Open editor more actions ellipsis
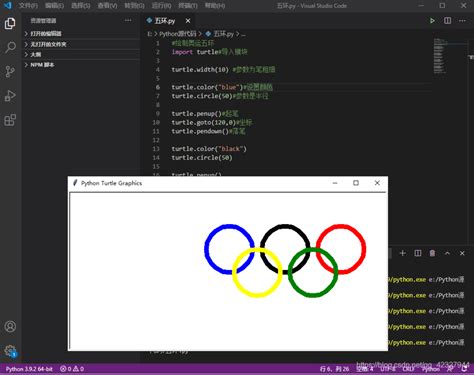This screenshot has width=474, height=375. [462, 21]
